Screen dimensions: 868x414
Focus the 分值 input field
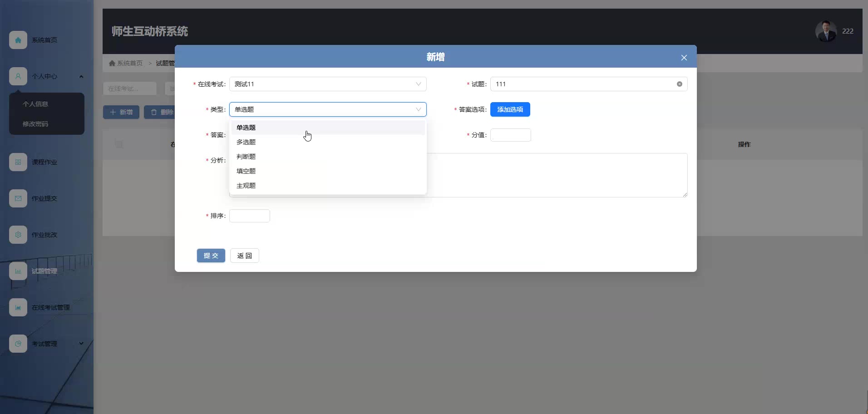(511, 135)
